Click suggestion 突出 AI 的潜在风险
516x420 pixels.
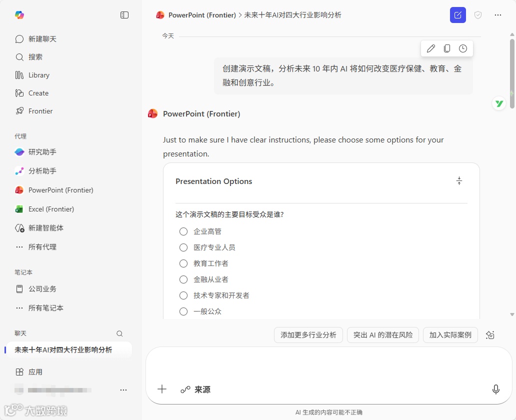tap(382, 335)
